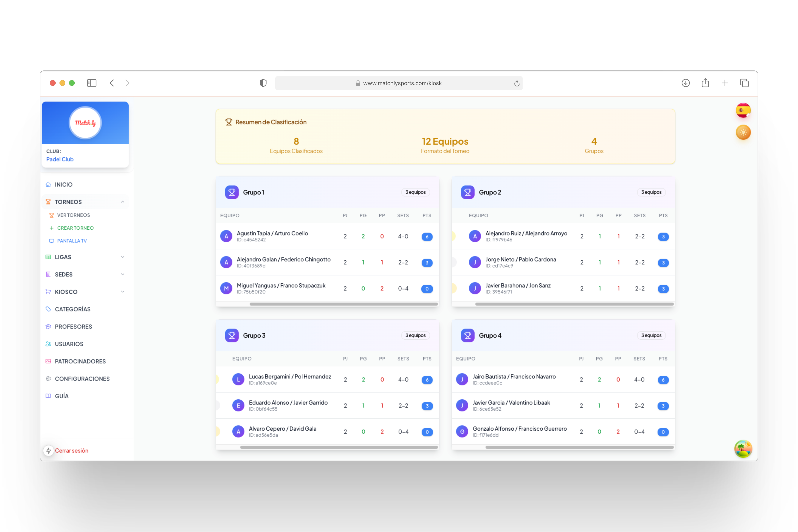Click the tropical island widget button
The height and width of the screenshot is (532, 798).
pyautogui.click(x=743, y=449)
